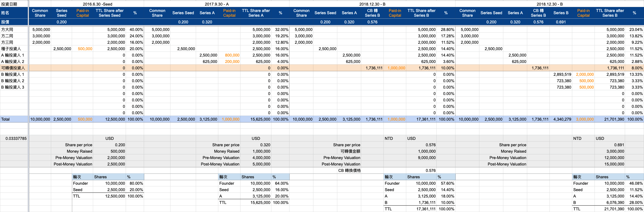
Task: Click the 2016.6.30 -Seed date cell
Action: point(98,4)
